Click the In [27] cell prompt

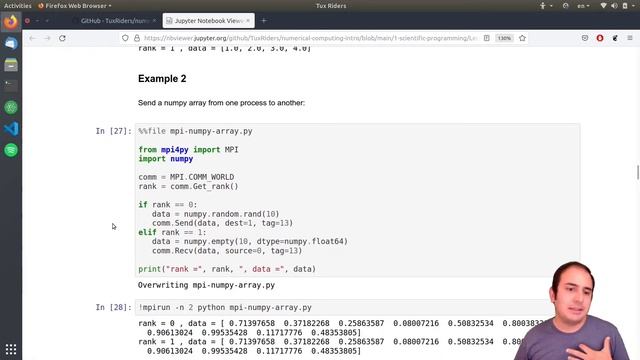coord(113,131)
